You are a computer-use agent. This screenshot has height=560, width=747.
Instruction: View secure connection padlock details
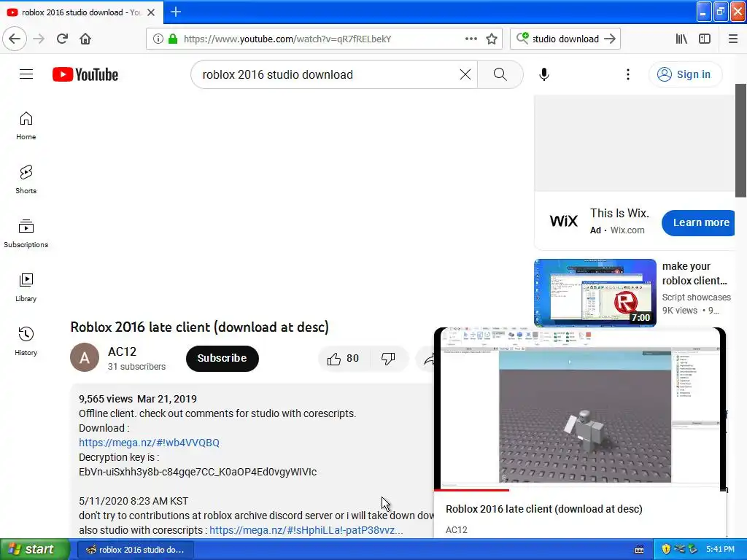[x=173, y=39]
